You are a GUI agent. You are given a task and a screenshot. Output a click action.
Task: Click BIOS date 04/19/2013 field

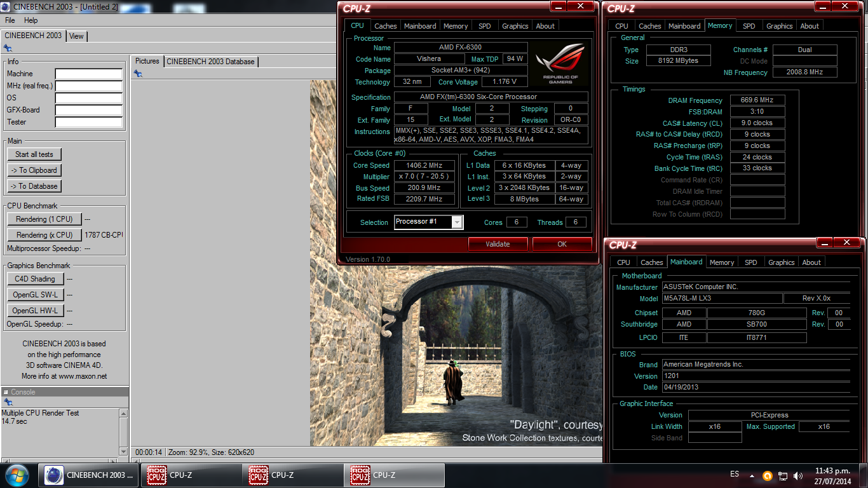(x=756, y=387)
